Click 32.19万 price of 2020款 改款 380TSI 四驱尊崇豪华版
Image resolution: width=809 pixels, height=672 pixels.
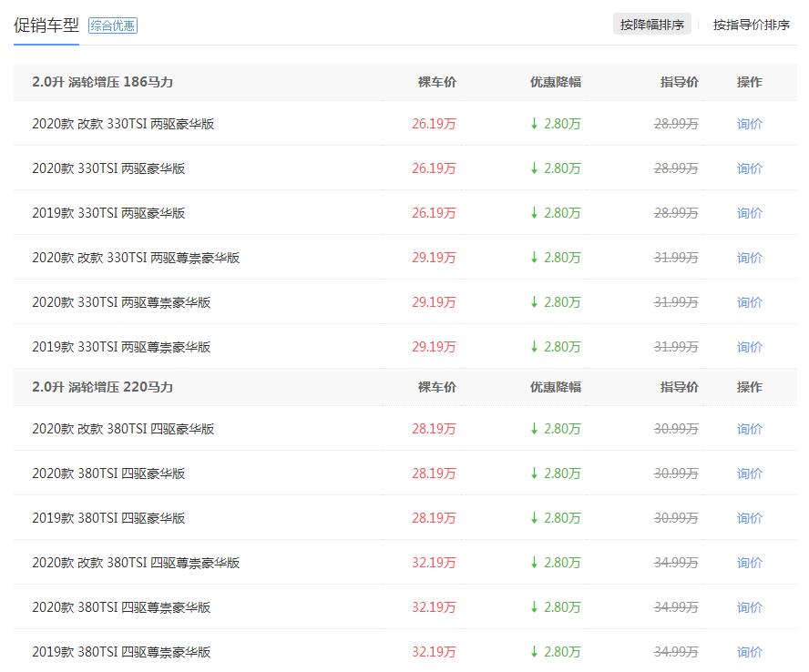coord(434,563)
